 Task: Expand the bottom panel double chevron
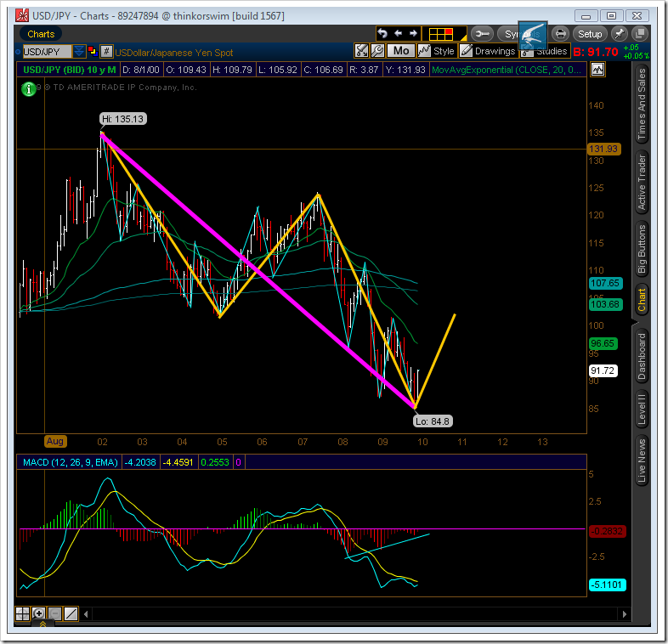(42, 624)
